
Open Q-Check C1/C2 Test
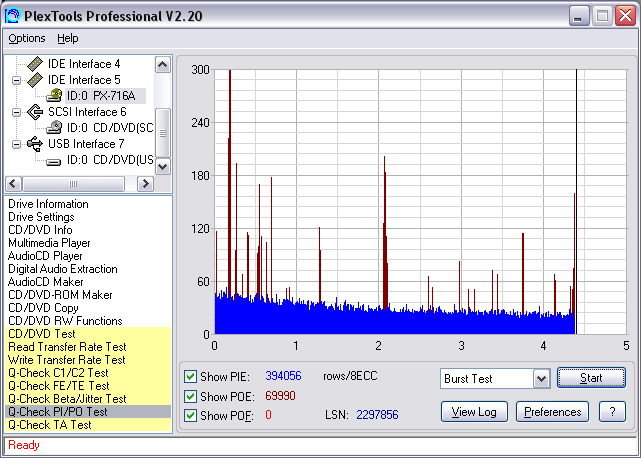pyautogui.click(x=88, y=373)
